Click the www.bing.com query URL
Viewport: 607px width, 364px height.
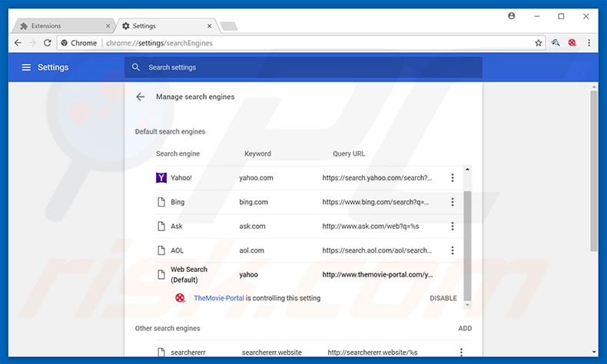375,202
